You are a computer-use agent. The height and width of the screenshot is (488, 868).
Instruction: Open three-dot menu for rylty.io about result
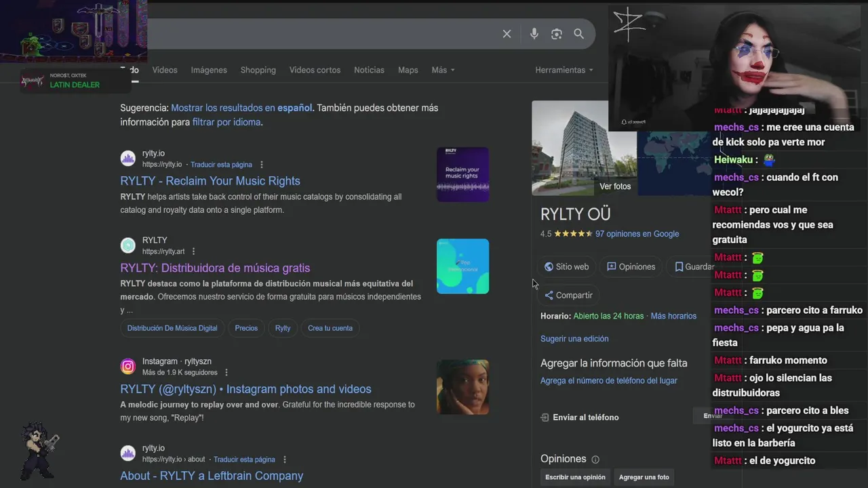(x=285, y=460)
